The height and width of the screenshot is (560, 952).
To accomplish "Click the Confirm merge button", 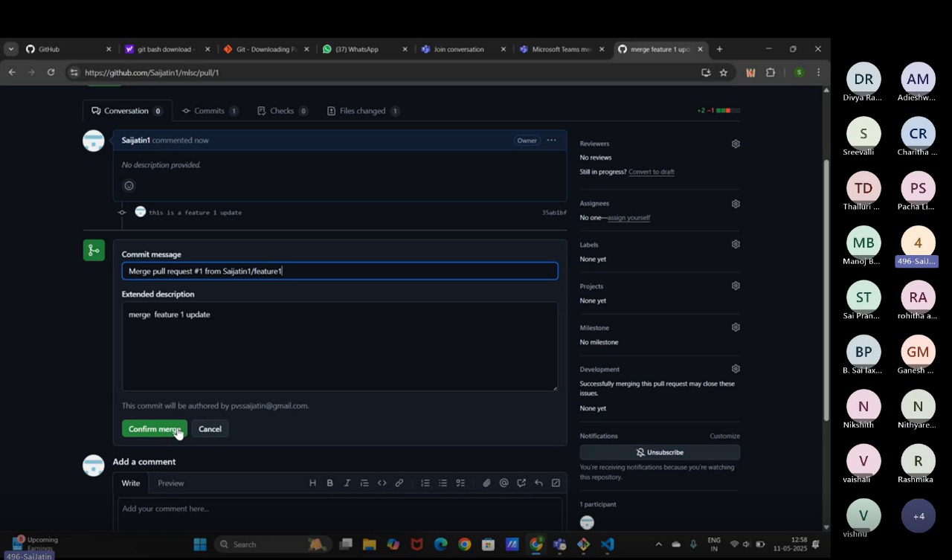I will (x=154, y=428).
